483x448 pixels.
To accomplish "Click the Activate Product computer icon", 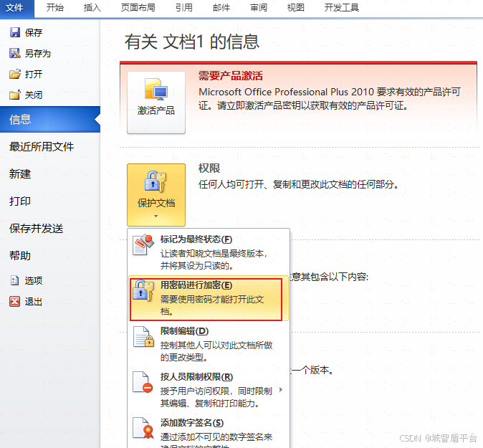I will 156,89.
